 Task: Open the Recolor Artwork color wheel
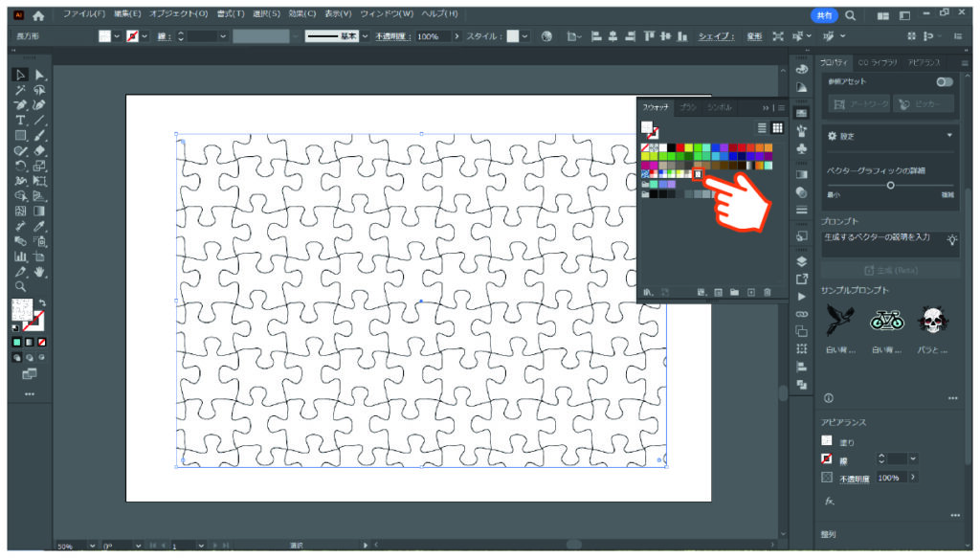pyautogui.click(x=546, y=36)
